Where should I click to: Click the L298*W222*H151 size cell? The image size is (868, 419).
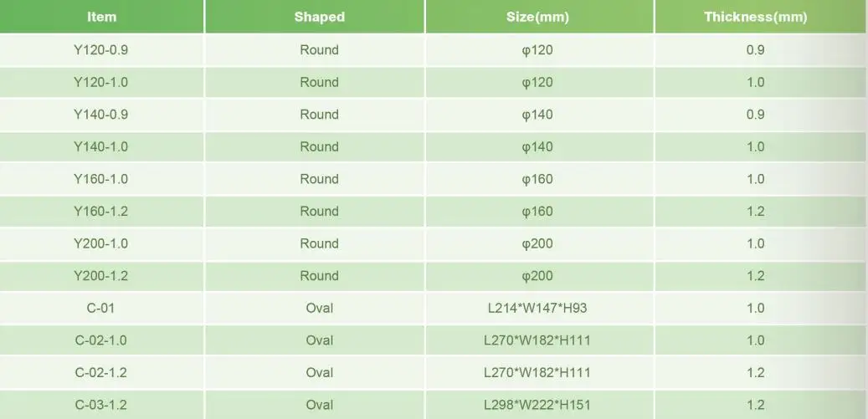(x=537, y=405)
